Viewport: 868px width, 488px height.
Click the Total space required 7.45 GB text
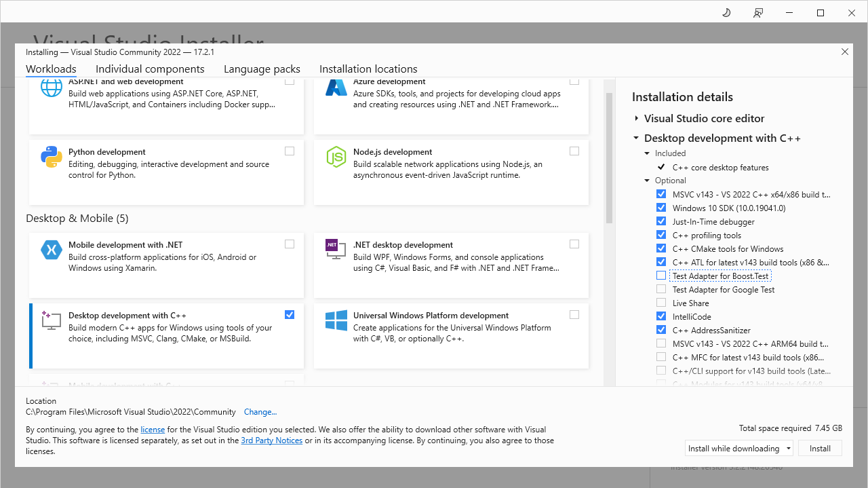coord(791,428)
